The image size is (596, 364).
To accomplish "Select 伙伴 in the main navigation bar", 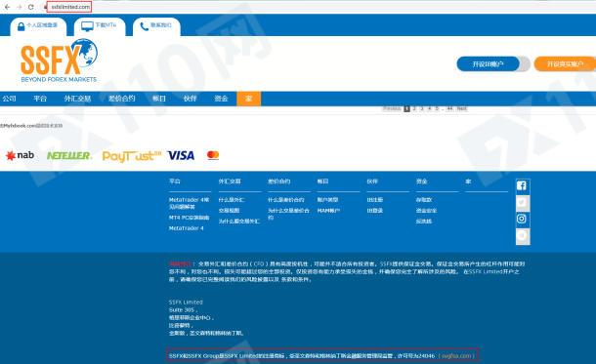I will [191, 99].
